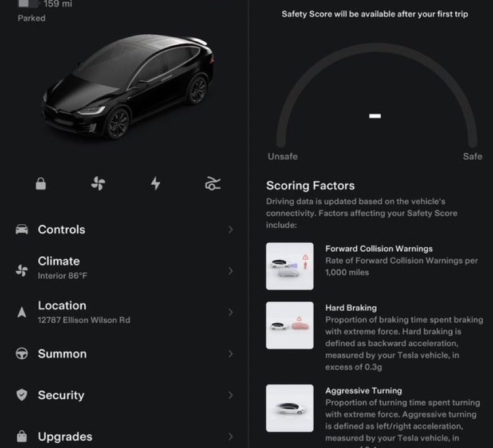The height and width of the screenshot is (448, 493).
Task: Open the Forward Collision Warnings thumbnail
Action: pos(290,266)
